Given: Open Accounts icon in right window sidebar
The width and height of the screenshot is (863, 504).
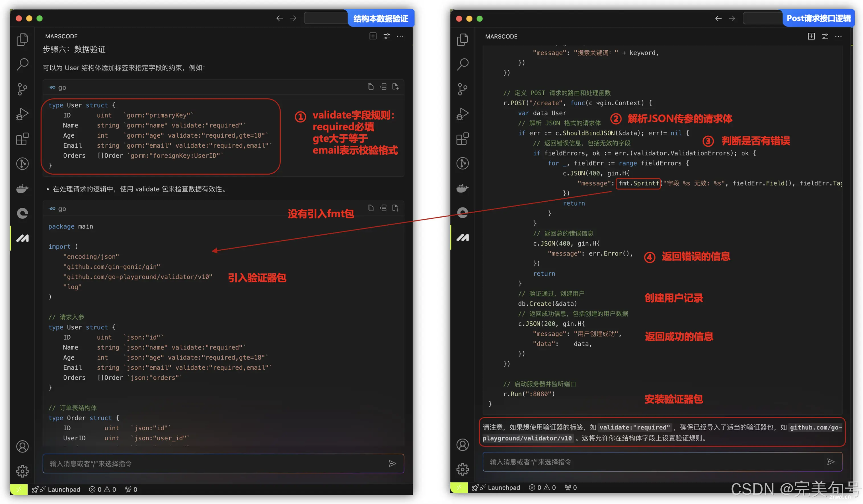Looking at the screenshot, I should click(x=462, y=445).
